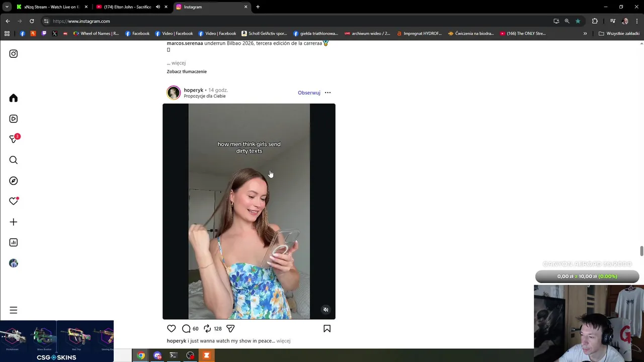The width and height of the screenshot is (644, 362).
Task: Click the address bar showing instagram.com
Action: (297, 21)
